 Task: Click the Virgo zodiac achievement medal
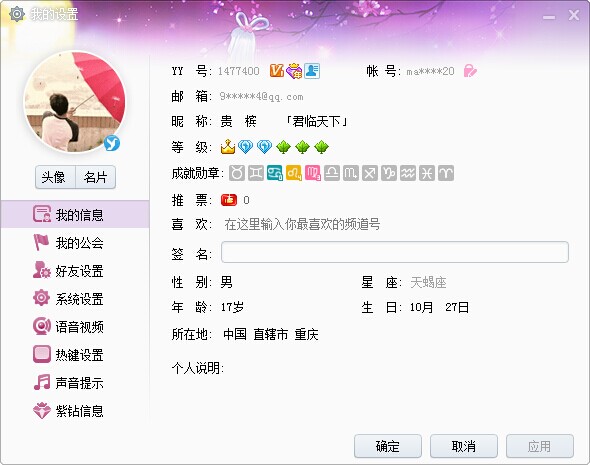tap(313, 173)
